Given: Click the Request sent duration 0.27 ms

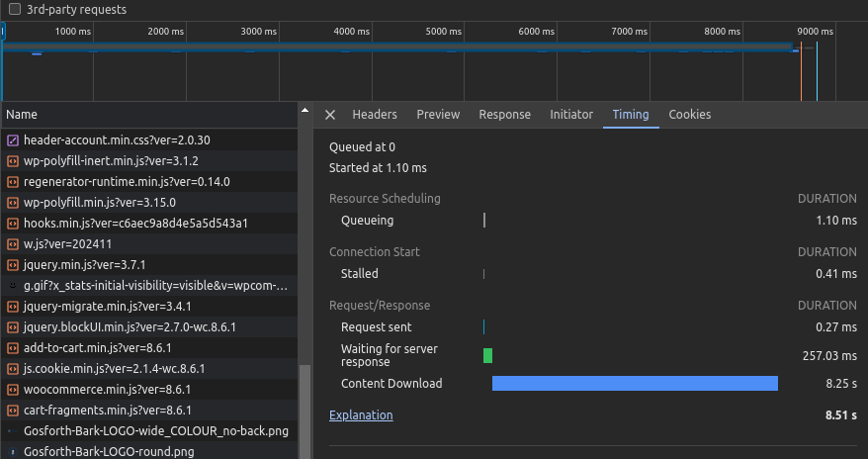Looking at the screenshot, I should coord(836,327).
